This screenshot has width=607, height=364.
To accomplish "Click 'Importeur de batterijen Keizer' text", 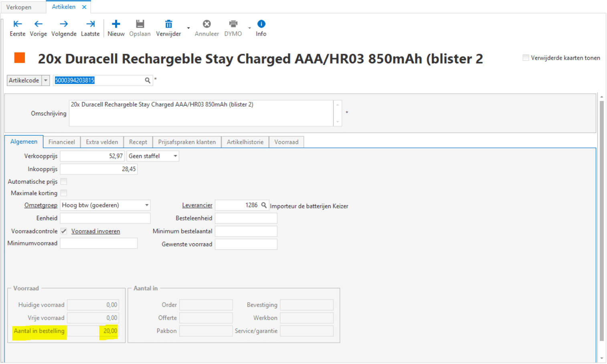I will [x=309, y=206].
